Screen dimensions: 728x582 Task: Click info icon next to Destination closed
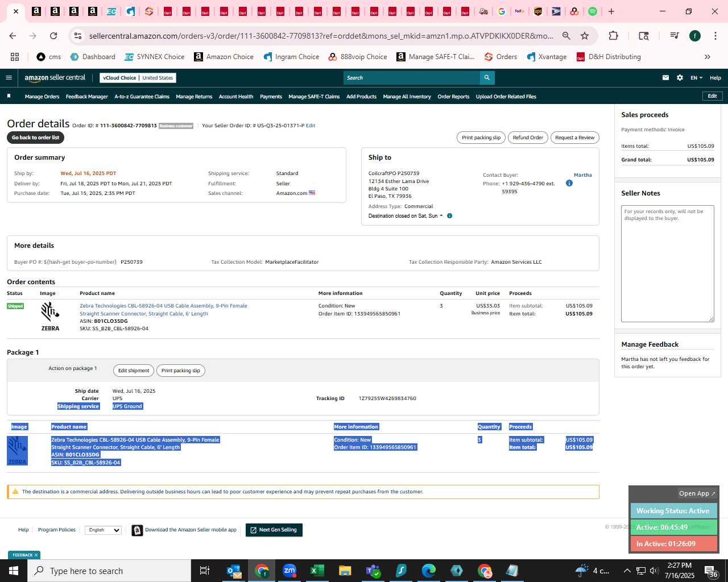[449, 216]
